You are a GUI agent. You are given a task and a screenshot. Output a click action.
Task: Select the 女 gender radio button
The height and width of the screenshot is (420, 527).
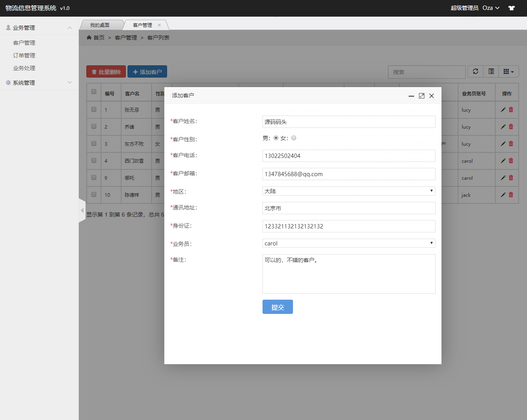293,138
